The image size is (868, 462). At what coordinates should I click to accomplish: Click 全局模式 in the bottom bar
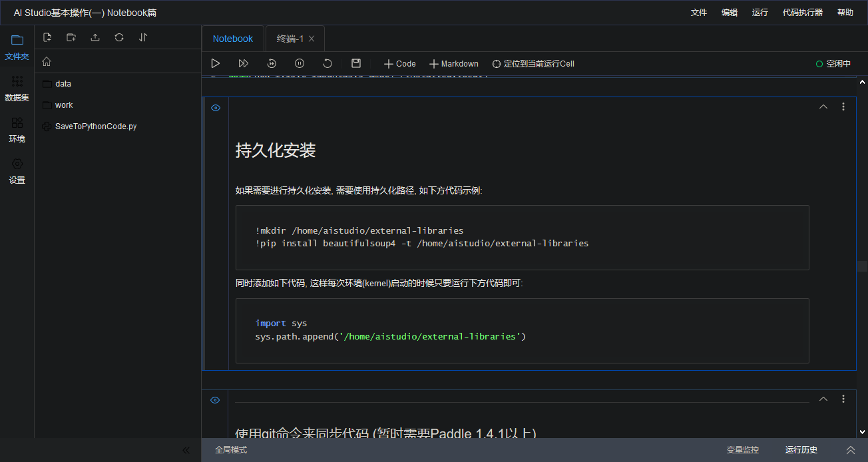pyautogui.click(x=231, y=450)
